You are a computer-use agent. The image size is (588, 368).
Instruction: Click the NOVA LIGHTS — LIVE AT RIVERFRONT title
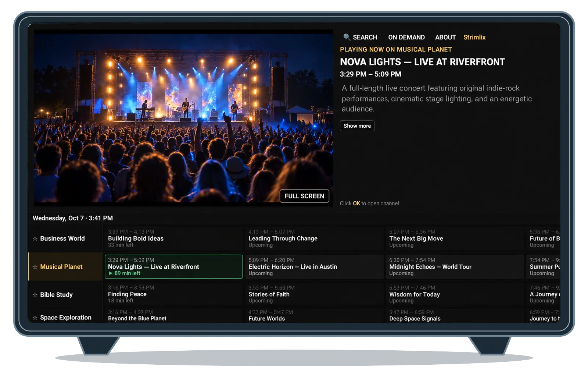point(422,62)
